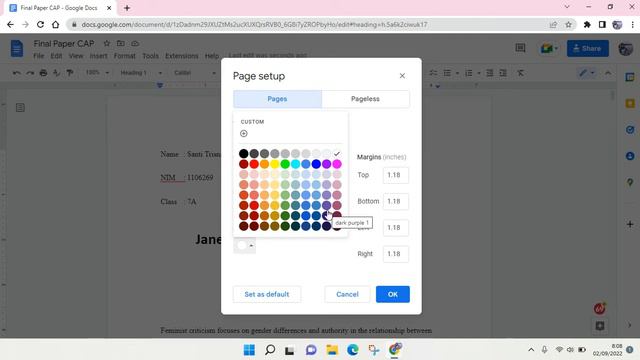Image resolution: width=640 pixels, height=360 pixels.
Task: Bookmark this page in Chrome
Action: point(568,24)
